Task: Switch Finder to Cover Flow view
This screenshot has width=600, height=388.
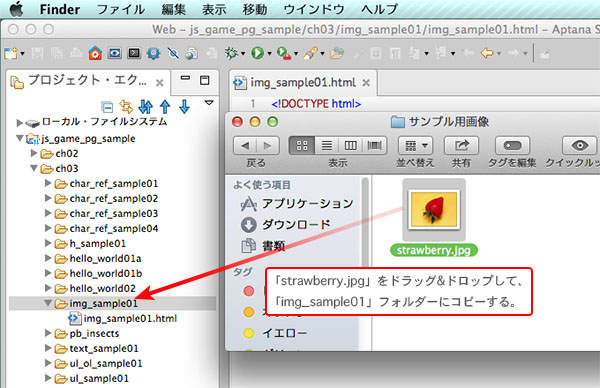Action: 375,146
